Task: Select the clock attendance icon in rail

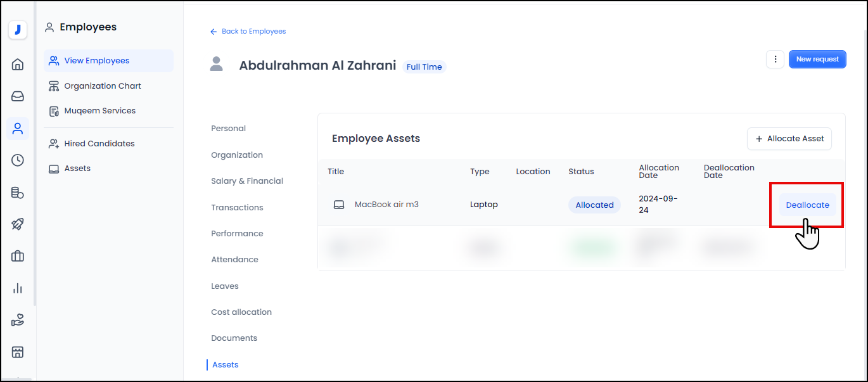Action: point(18,160)
